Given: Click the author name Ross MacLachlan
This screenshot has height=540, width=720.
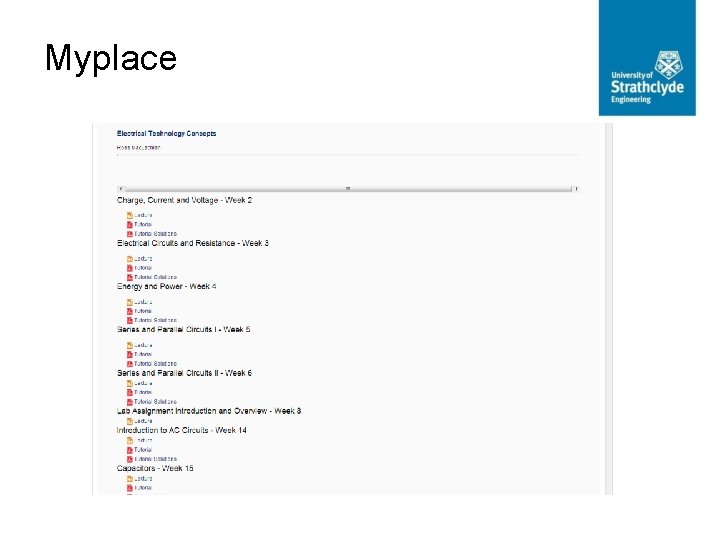Looking at the screenshot, I should pyautogui.click(x=138, y=148).
